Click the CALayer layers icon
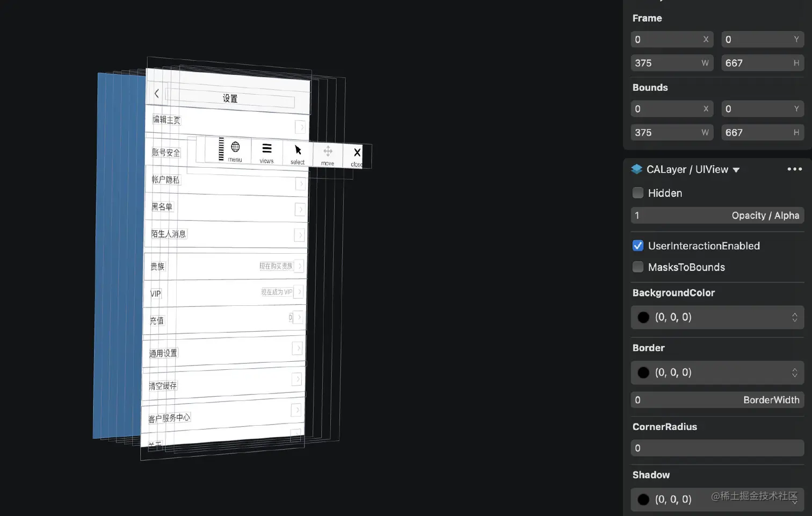The image size is (812, 516). (x=637, y=169)
